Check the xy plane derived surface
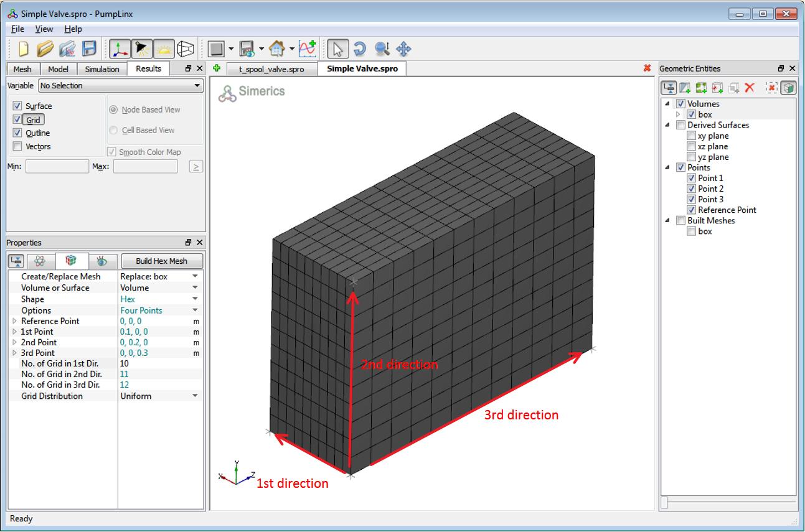This screenshot has height=532, width=805. [691, 136]
